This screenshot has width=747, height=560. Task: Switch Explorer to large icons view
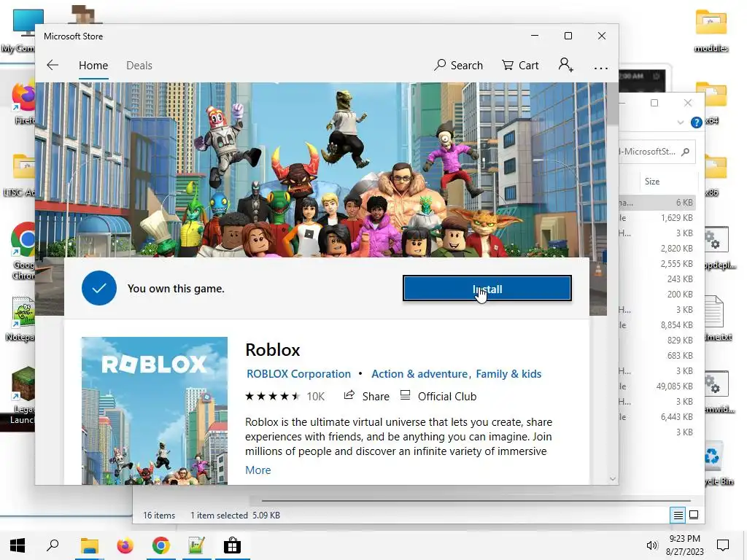pyautogui.click(x=694, y=515)
